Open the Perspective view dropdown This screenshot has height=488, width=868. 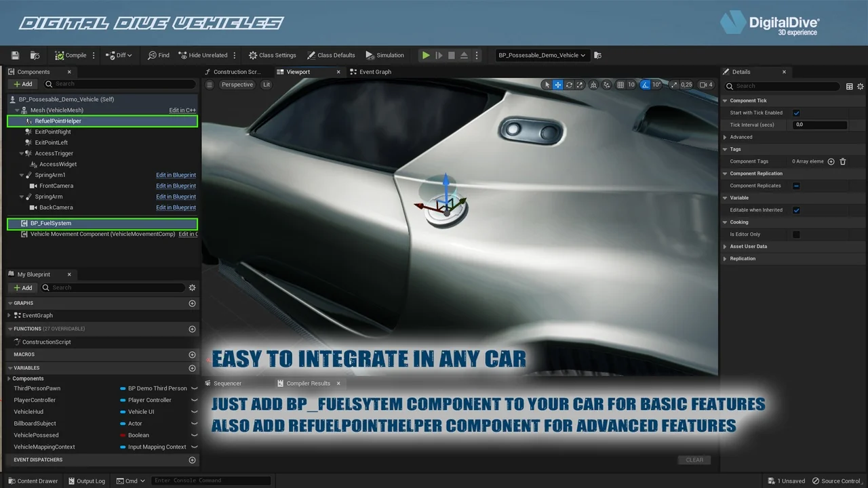click(x=237, y=85)
